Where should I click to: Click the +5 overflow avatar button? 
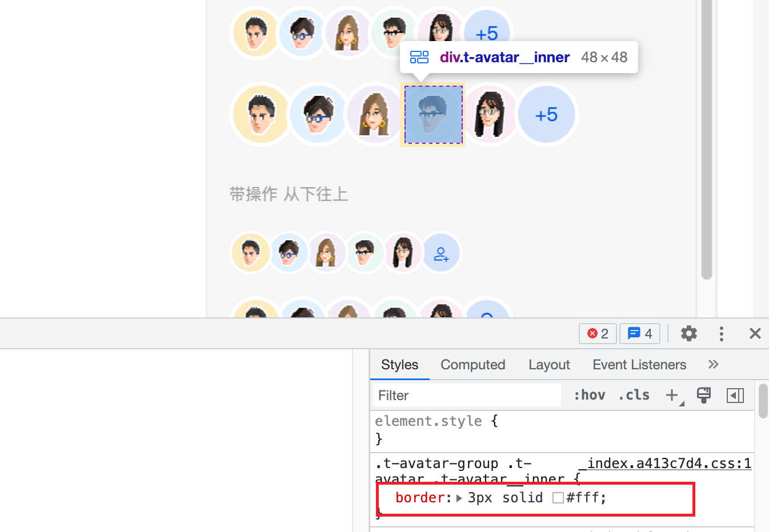point(547,114)
